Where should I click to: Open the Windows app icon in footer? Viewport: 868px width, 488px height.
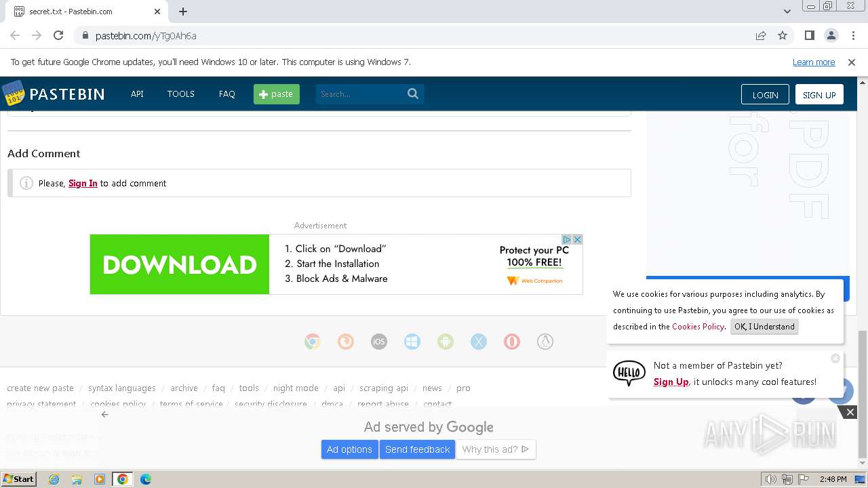pos(412,342)
